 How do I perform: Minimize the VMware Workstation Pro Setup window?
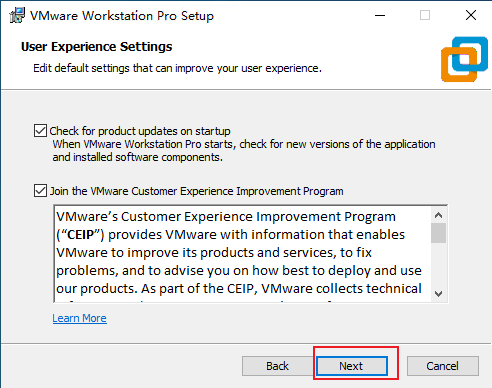pos(380,15)
